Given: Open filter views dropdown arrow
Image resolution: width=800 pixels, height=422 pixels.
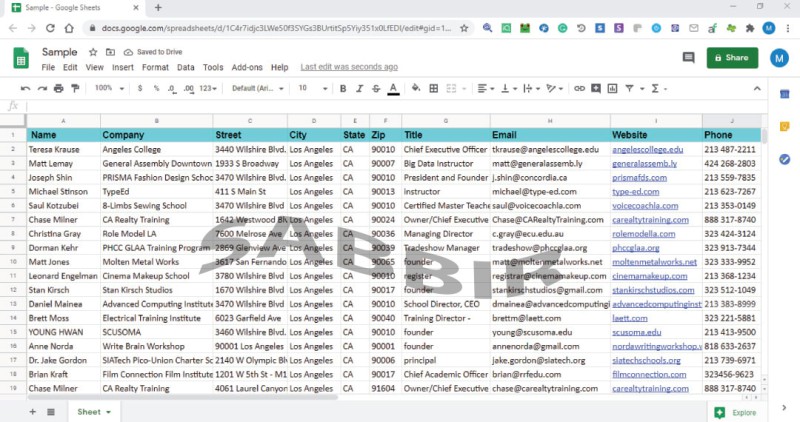Looking at the screenshot, I should point(642,89).
